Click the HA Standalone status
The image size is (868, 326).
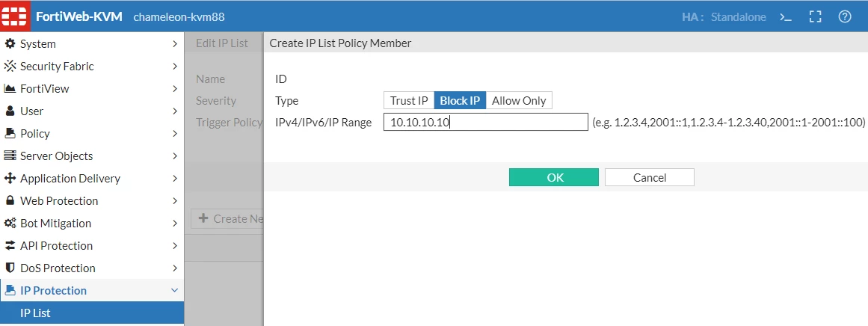[x=724, y=16]
